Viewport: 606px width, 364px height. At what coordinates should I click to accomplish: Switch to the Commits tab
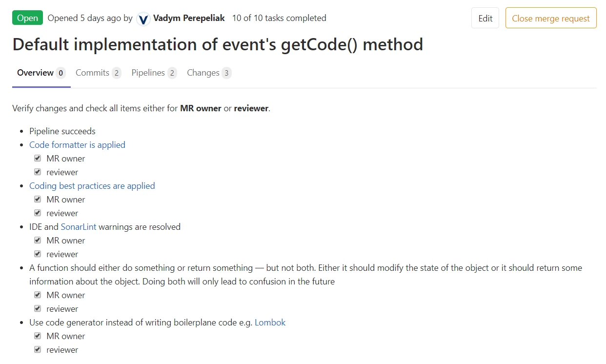(x=93, y=72)
